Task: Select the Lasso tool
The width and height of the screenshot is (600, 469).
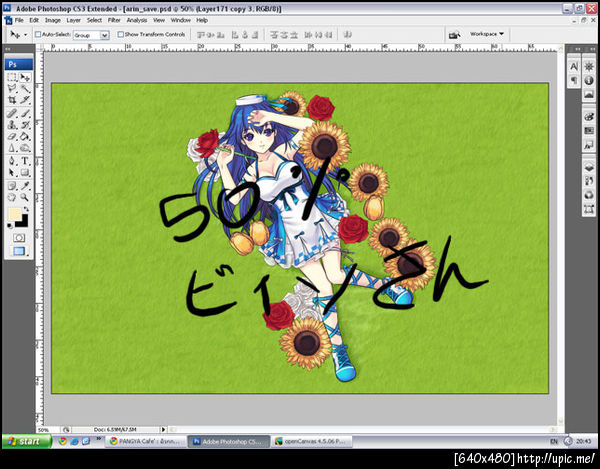Action: (x=12, y=89)
